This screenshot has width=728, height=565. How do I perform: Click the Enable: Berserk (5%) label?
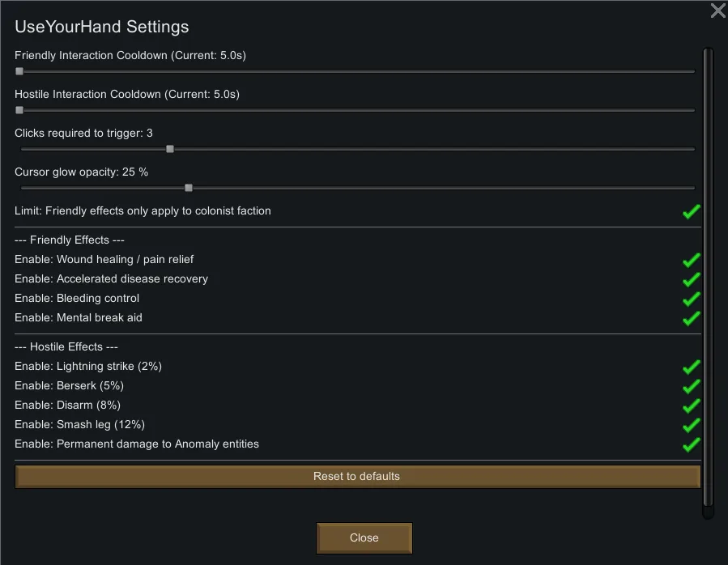69,386
